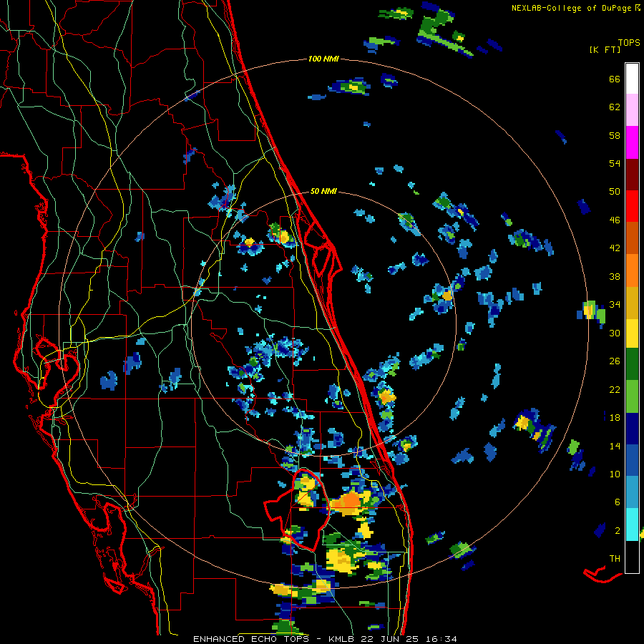Screen dimensions: 644x644
Task: Select the bright red legend swatch
Action: pyautogui.click(x=632, y=206)
